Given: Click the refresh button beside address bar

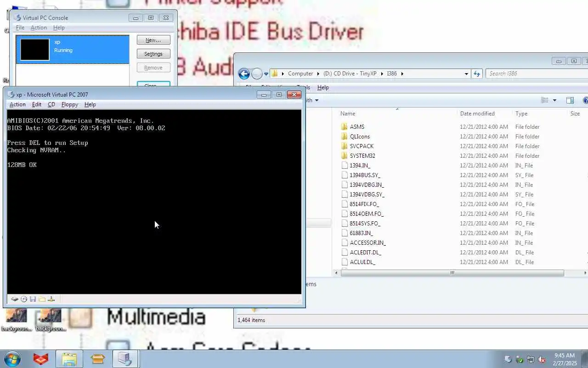Looking at the screenshot, I should 477,74.
